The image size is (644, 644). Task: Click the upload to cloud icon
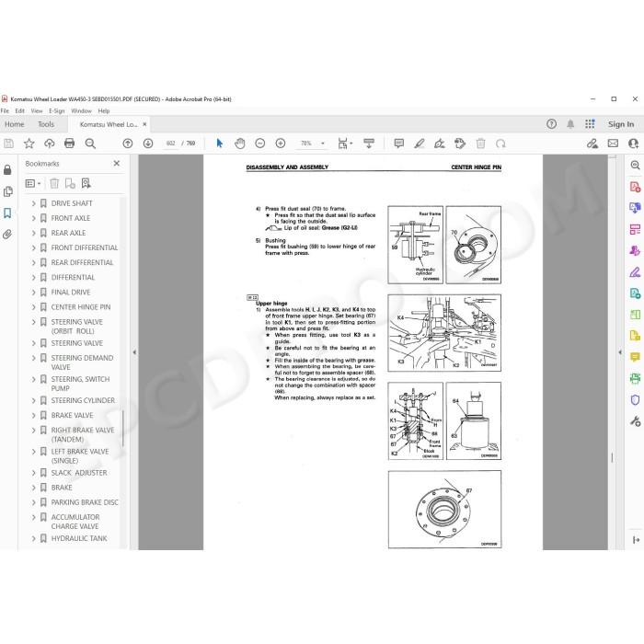[50, 144]
